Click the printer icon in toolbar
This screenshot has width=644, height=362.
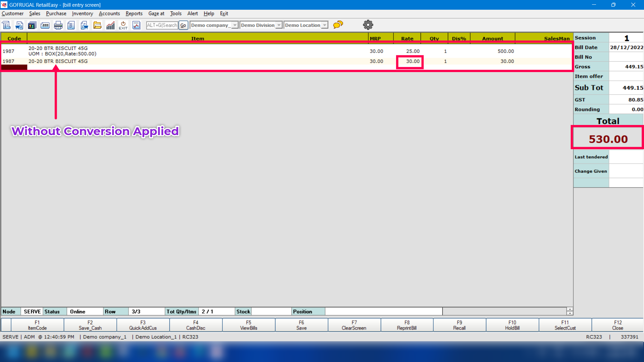click(x=58, y=25)
